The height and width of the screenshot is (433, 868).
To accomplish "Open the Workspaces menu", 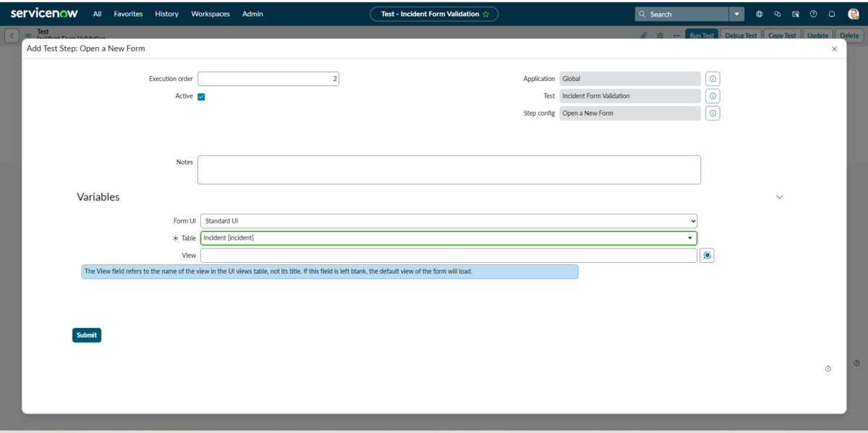I will [x=210, y=14].
